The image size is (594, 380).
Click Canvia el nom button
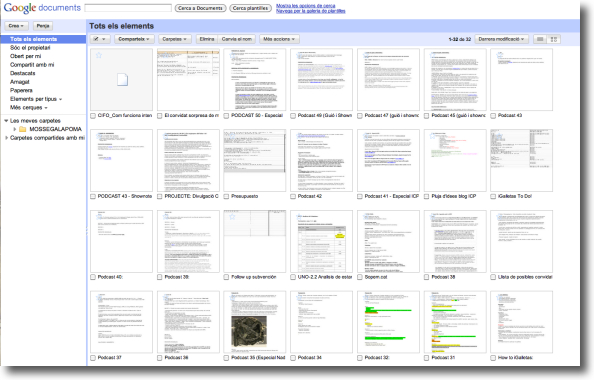tap(237, 39)
